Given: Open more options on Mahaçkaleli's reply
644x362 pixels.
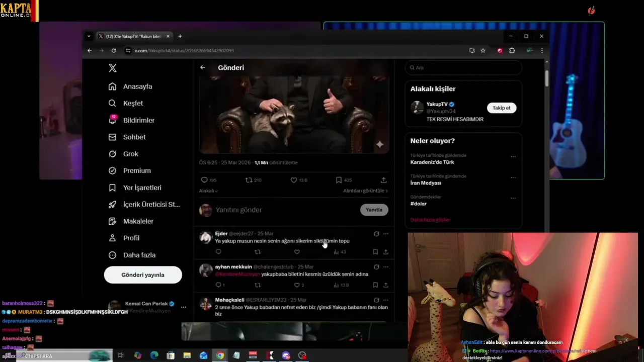Looking at the screenshot, I should pyautogui.click(x=386, y=300).
